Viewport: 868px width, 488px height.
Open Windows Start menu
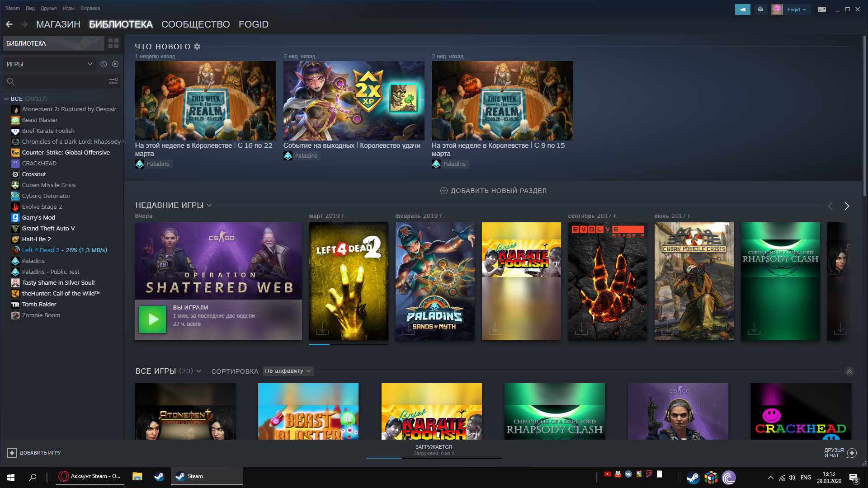11,477
